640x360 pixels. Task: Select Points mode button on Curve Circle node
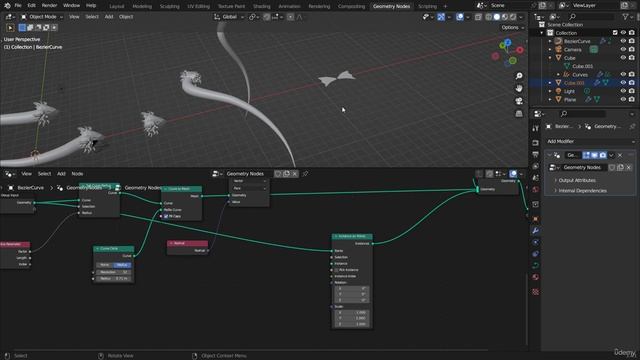point(104,265)
